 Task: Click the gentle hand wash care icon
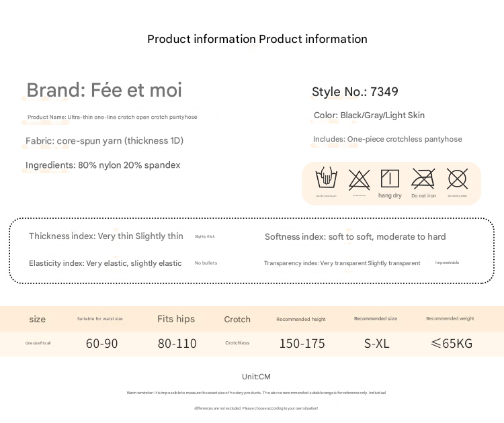click(326, 179)
